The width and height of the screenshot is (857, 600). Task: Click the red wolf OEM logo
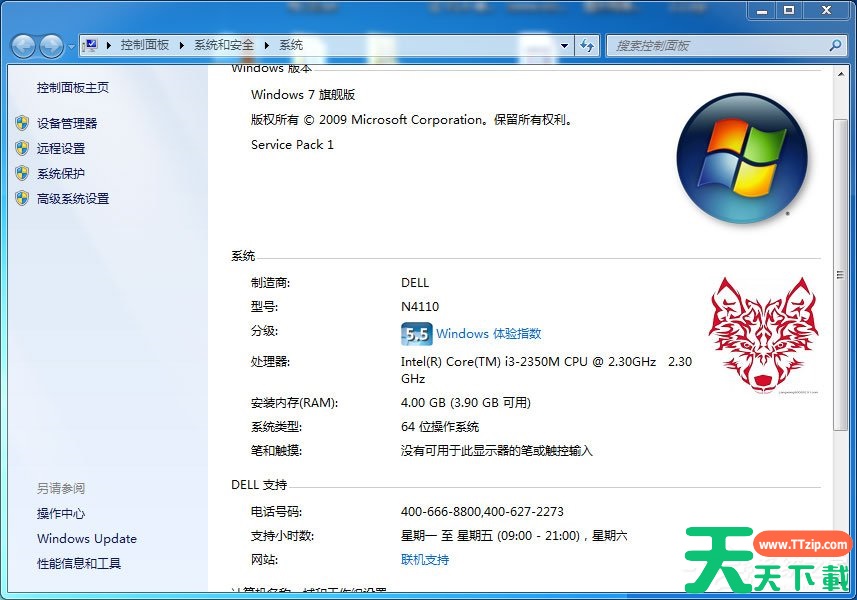(763, 335)
